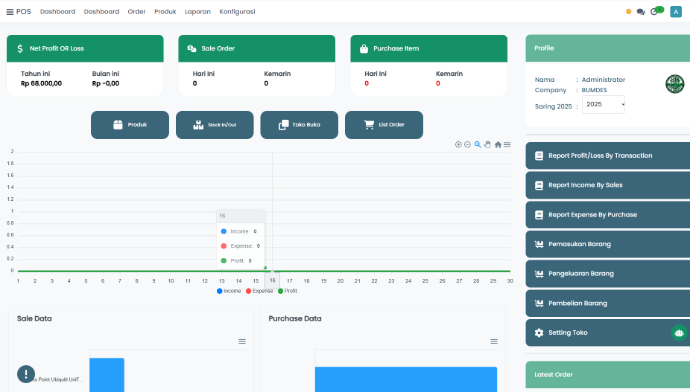Reset the chart with home icon
The image size is (690, 392).
pyautogui.click(x=498, y=144)
